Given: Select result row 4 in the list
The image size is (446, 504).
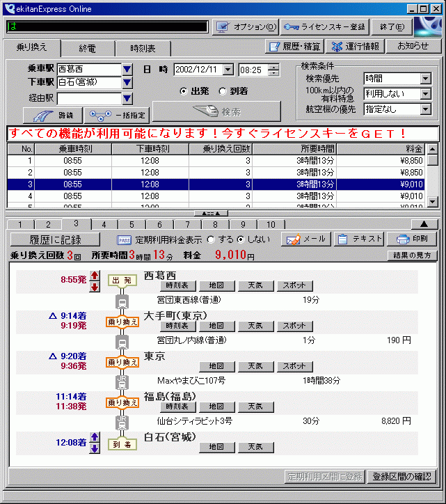Looking at the screenshot, I should pos(216,196).
